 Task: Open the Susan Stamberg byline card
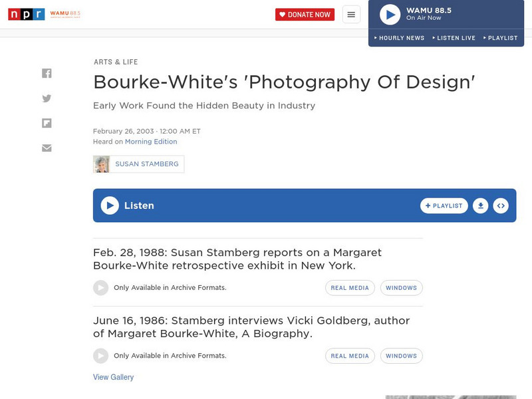pyautogui.click(x=138, y=164)
